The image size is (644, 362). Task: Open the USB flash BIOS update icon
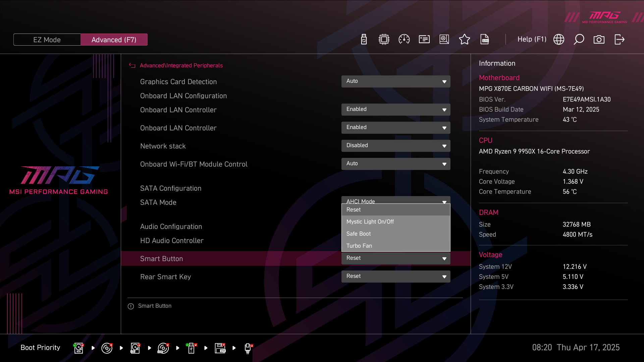tap(364, 40)
